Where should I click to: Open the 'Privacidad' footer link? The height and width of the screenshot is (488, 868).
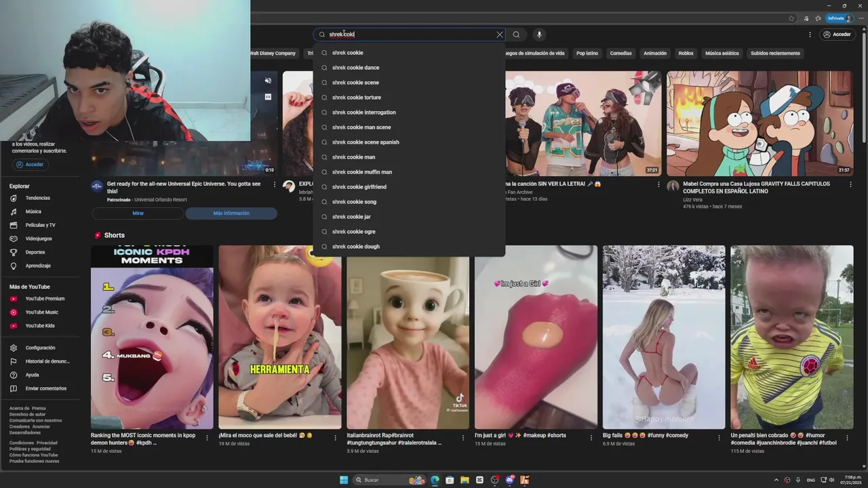[x=47, y=443]
